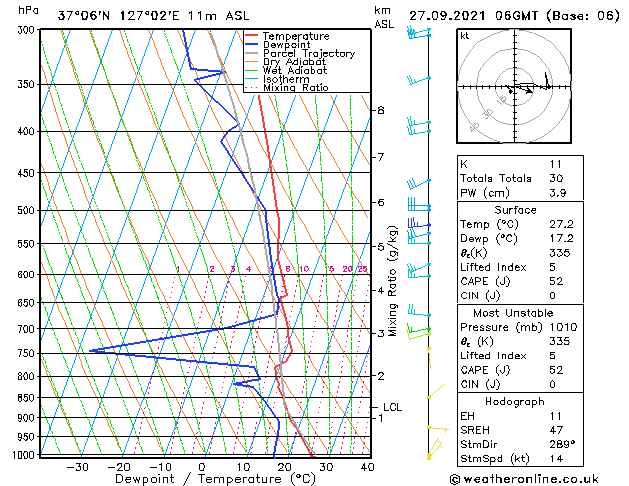The width and height of the screenshot is (629, 486).
Task: Click the '900' pressure level label
Action: point(28,418)
